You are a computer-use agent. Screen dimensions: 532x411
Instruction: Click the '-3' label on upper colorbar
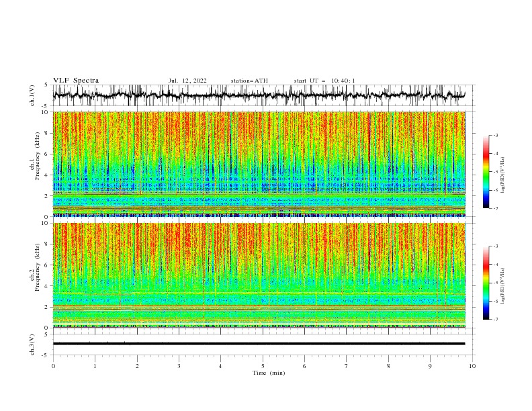[x=495, y=136]
